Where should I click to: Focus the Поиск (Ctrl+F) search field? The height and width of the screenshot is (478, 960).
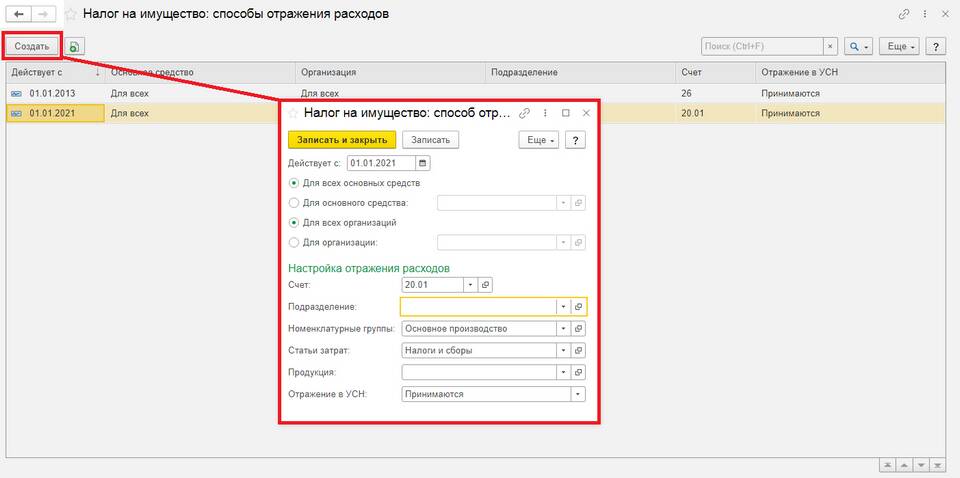[x=762, y=47]
